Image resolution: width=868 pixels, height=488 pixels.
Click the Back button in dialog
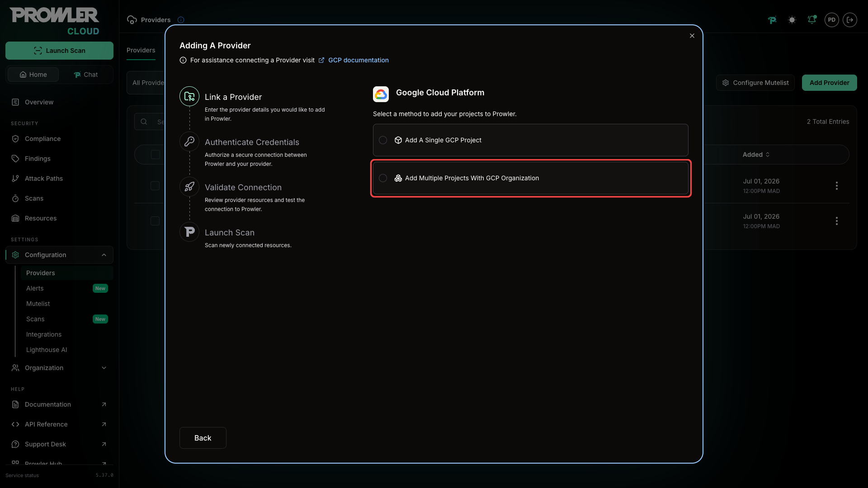[x=203, y=438]
